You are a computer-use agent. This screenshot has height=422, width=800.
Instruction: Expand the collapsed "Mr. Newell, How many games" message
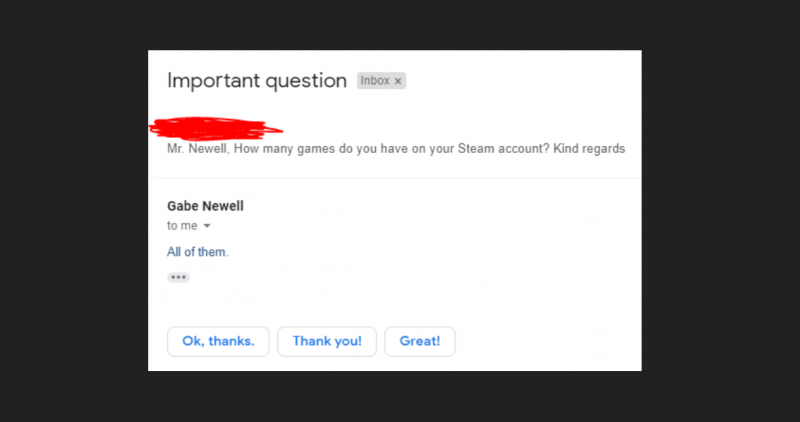pos(395,149)
